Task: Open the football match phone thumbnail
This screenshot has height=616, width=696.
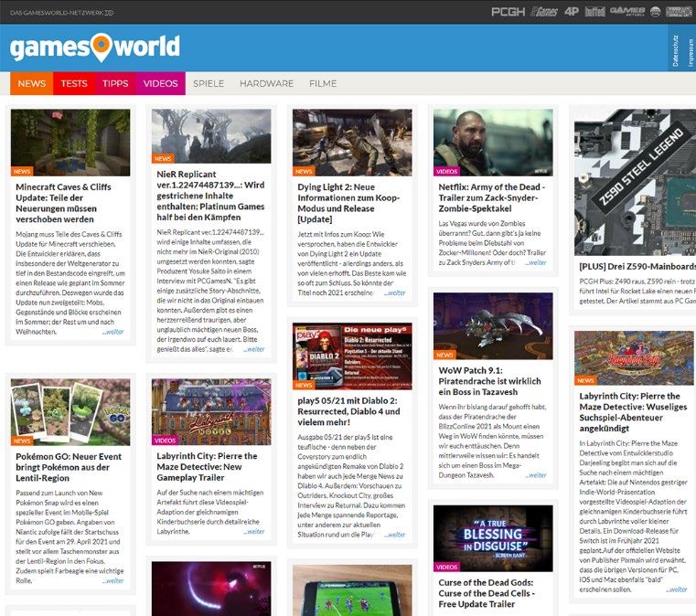Action: point(352,590)
